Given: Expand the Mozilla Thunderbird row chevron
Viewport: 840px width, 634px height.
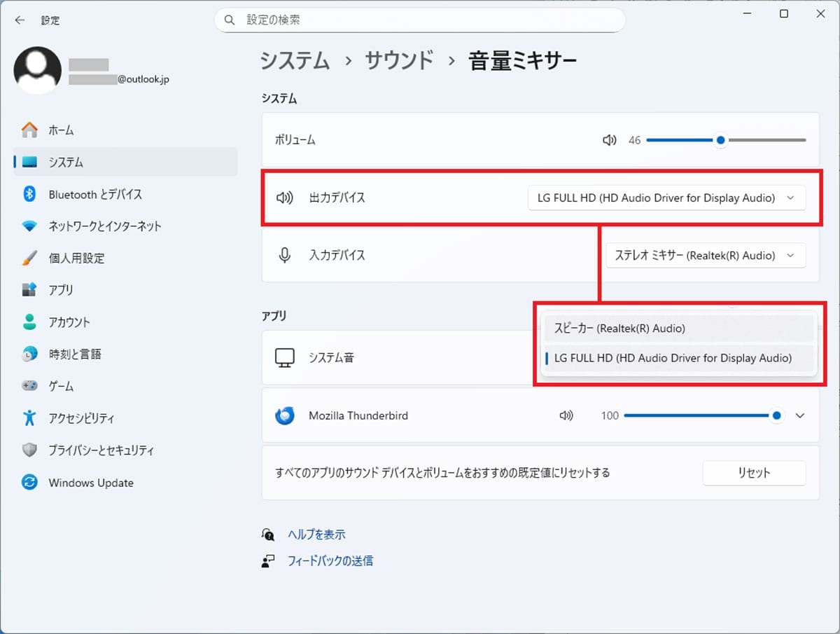Looking at the screenshot, I should point(799,415).
